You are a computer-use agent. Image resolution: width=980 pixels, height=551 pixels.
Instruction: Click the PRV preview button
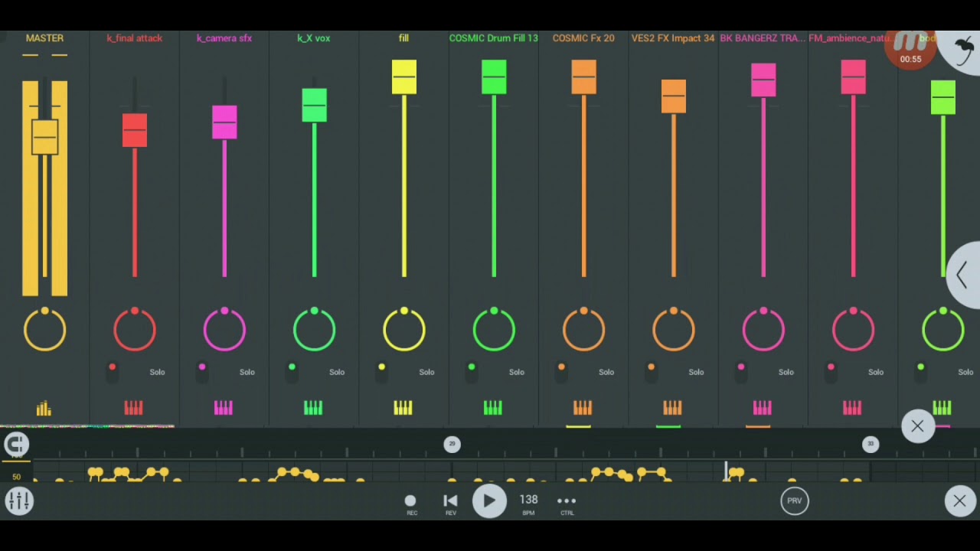[795, 500]
